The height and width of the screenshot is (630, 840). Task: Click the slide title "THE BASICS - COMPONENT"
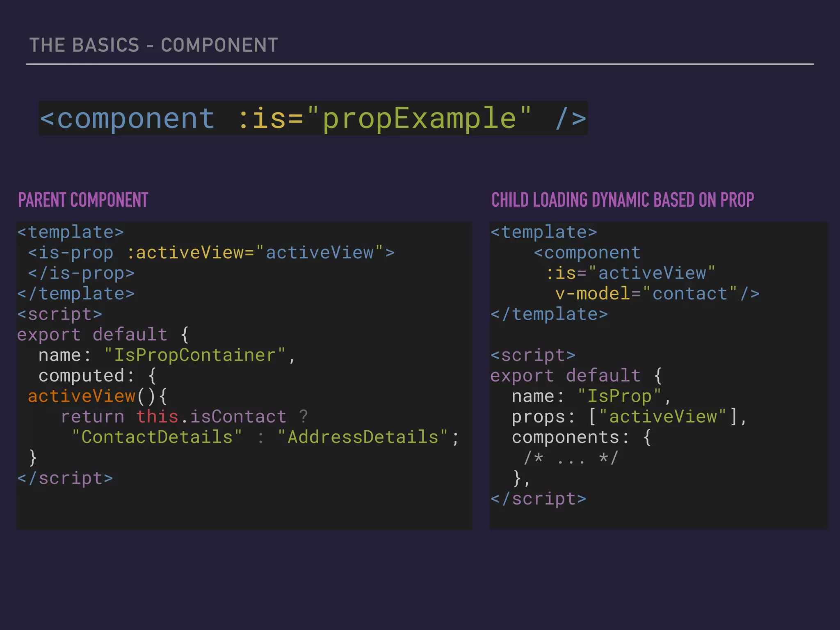[154, 45]
